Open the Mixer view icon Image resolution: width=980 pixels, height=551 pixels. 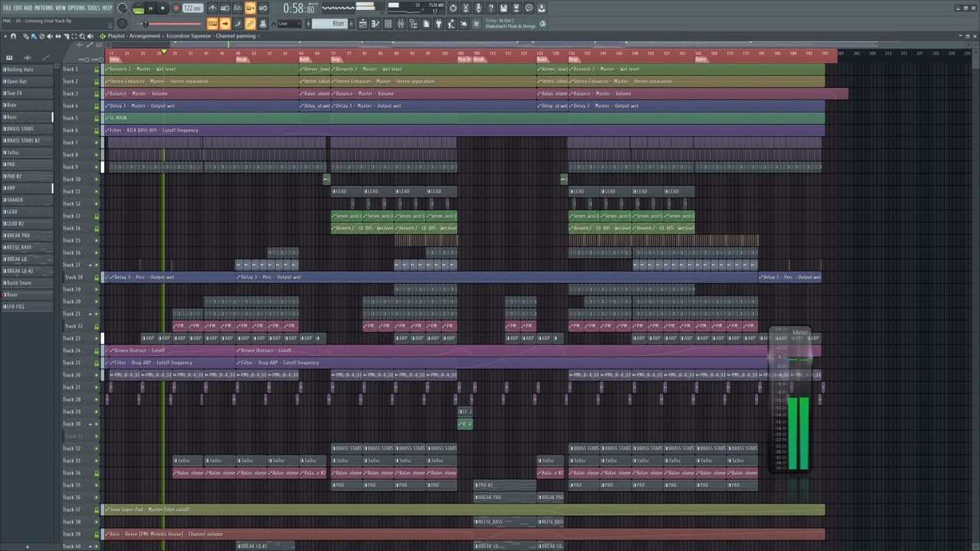tap(401, 24)
